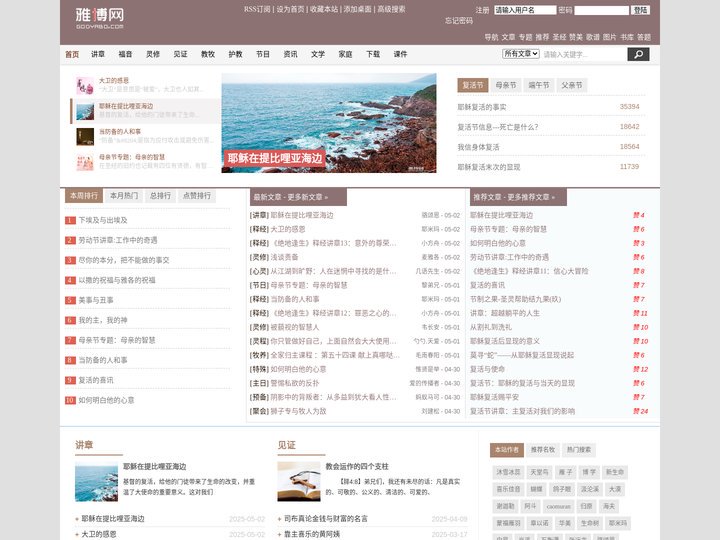Screen dimensions: 720x540
Task: Open the 讲章 navigation item
Action: 98,54
